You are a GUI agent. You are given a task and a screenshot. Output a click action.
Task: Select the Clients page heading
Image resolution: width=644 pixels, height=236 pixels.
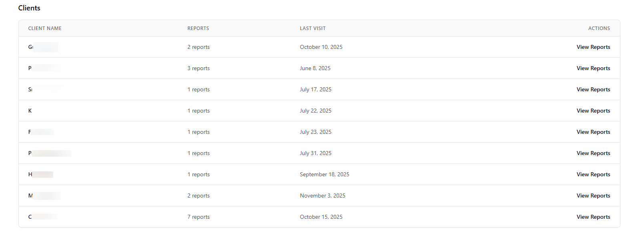pyautogui.click(x=29, y=8)
